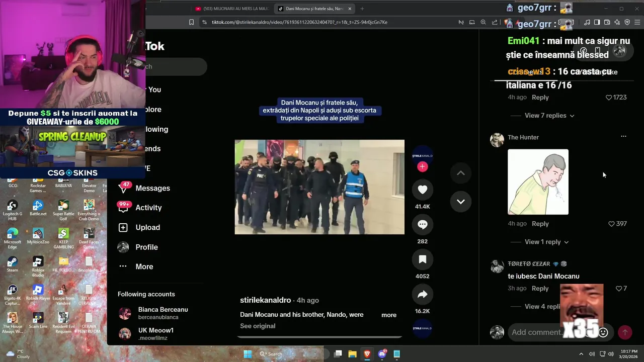Viewport: 644px width, 362px height.
Task: Open File Explorer from the taskbar
Action: click(352, 354)
